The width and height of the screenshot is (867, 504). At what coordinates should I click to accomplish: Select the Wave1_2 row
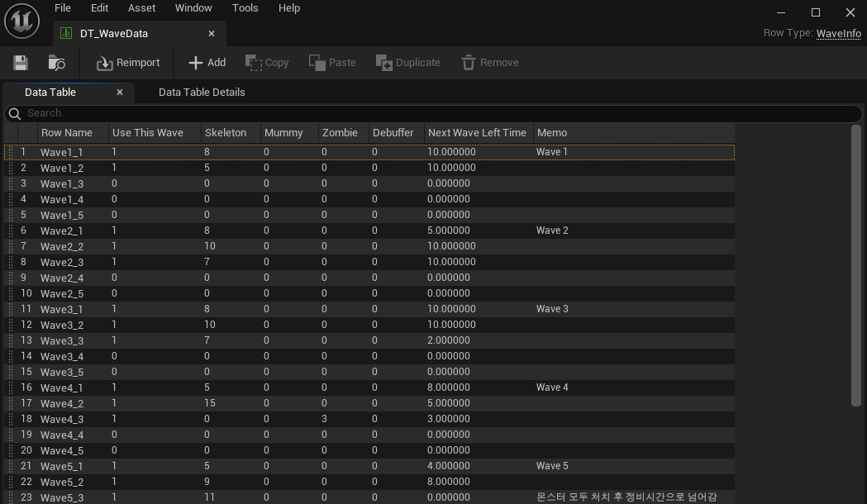pos(369,168)
